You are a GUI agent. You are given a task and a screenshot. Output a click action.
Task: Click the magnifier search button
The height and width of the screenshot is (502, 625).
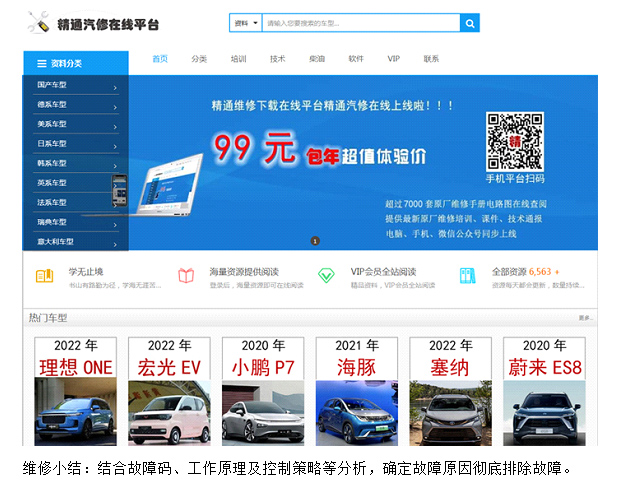[470, 23]
